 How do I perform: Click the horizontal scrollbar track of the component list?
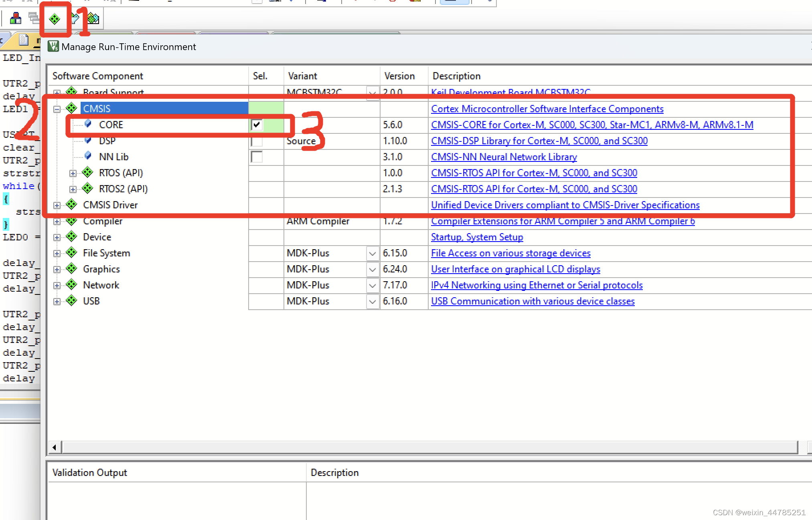click(x=429, y=447)
